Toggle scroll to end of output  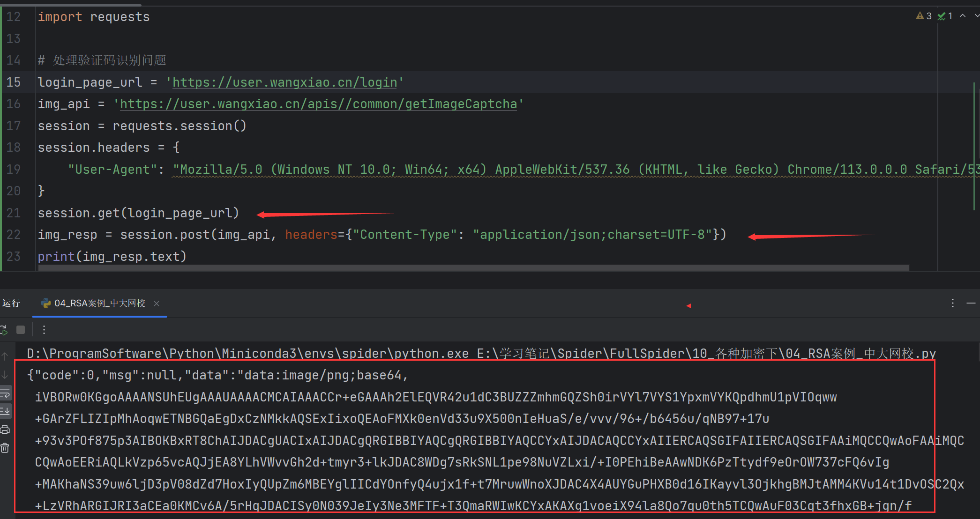pos(5,411)
